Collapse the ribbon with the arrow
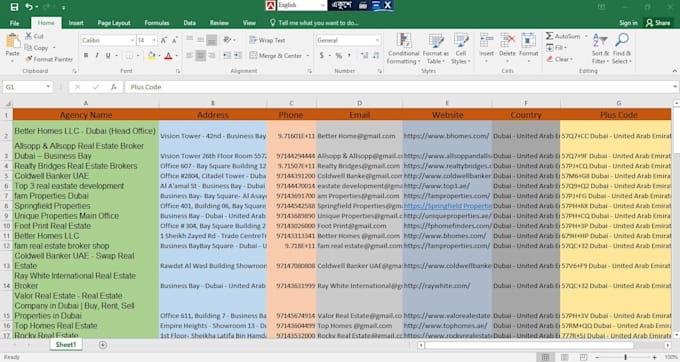The image size is (680, 362). (674, 71)
